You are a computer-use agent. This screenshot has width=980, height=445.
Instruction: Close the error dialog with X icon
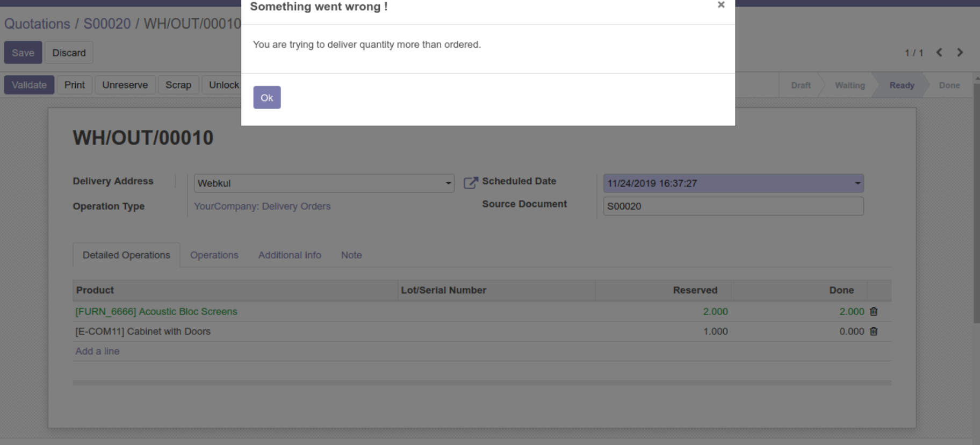721,5
